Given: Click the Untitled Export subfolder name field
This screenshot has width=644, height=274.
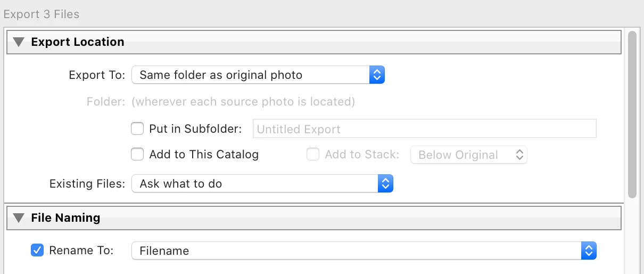Looking at the screenshot, I should click(x=424, y=129).
